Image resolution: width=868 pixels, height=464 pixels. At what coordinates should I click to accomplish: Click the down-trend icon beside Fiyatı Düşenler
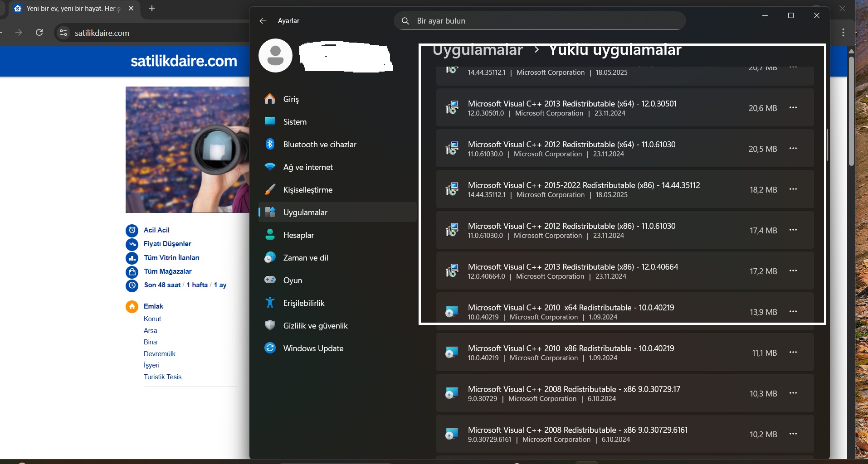(x=132, y=244)
